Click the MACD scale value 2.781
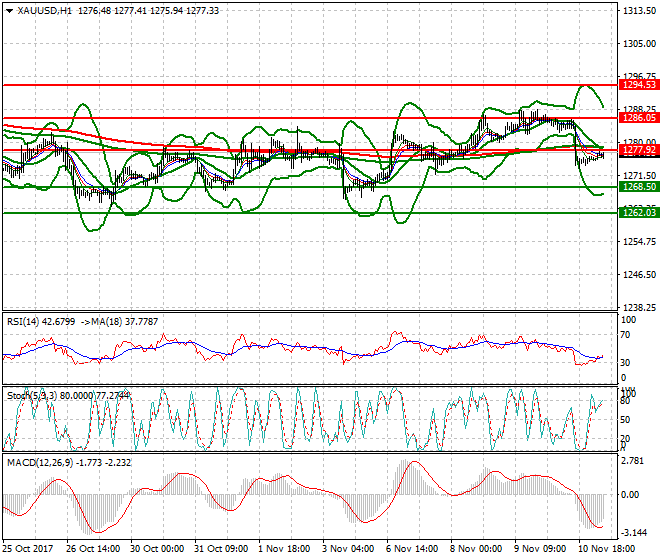The width and height of the screenshot is (660, 560). click(633, 461)
